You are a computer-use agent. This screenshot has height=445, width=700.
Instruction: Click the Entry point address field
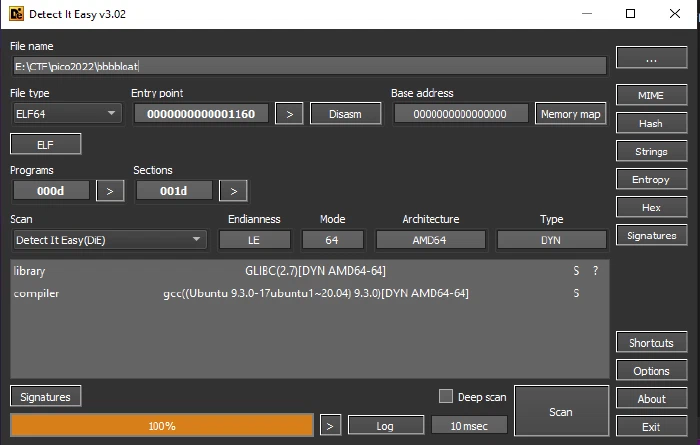point(201,114)
